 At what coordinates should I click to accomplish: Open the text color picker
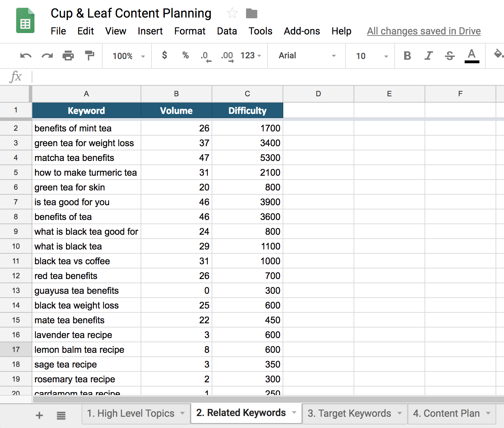(472, 56)
